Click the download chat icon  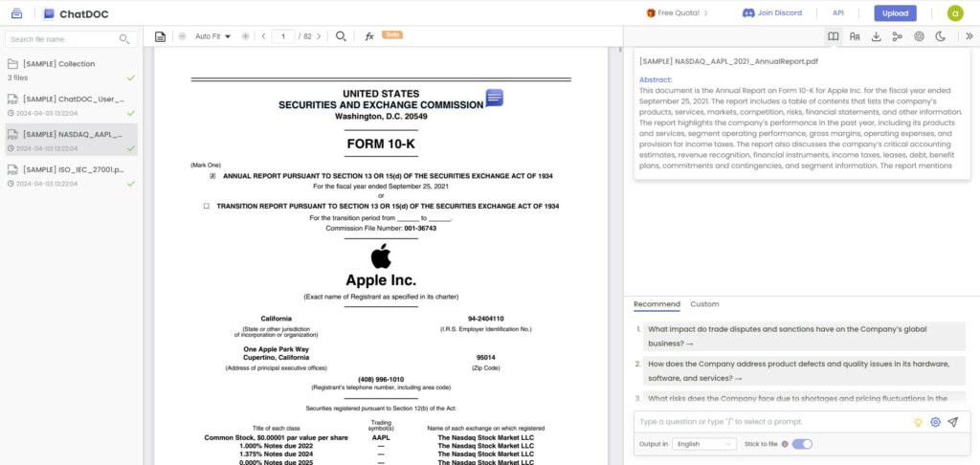click(877, 36)
